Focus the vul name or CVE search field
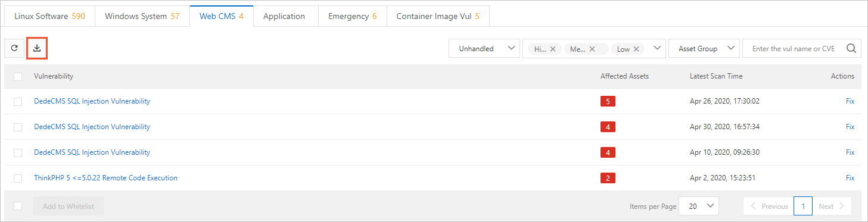 pos(794,49)
